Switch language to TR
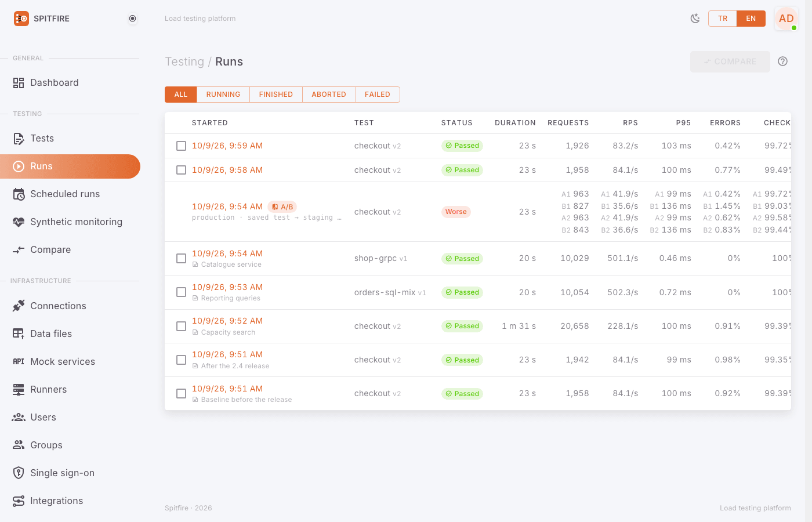The image size is (812, 522). [x=723, y=19]
